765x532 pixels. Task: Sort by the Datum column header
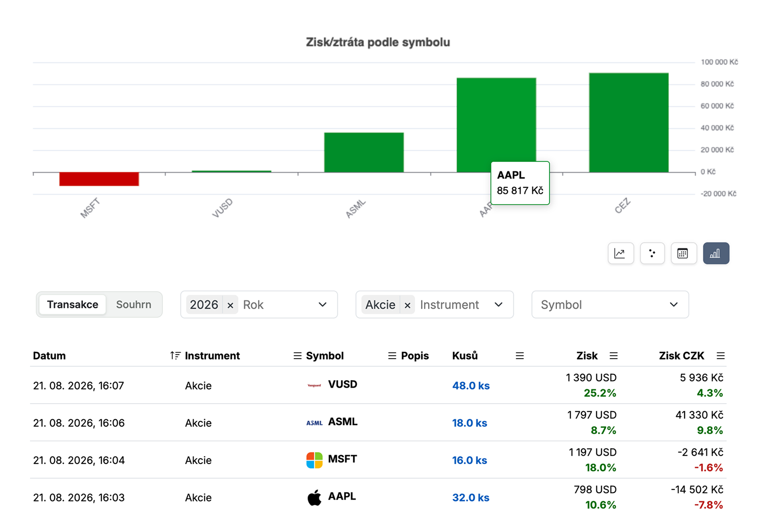(49, 356)
